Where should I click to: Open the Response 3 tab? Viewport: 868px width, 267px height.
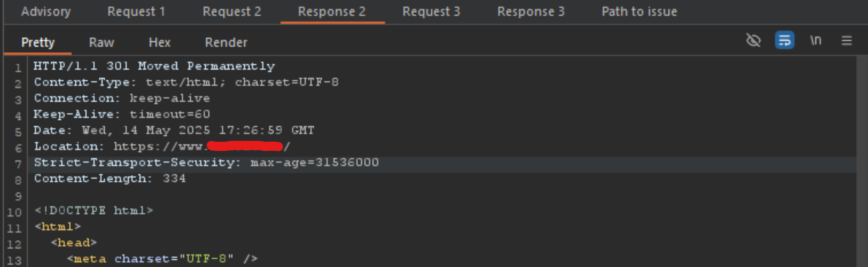531,11
